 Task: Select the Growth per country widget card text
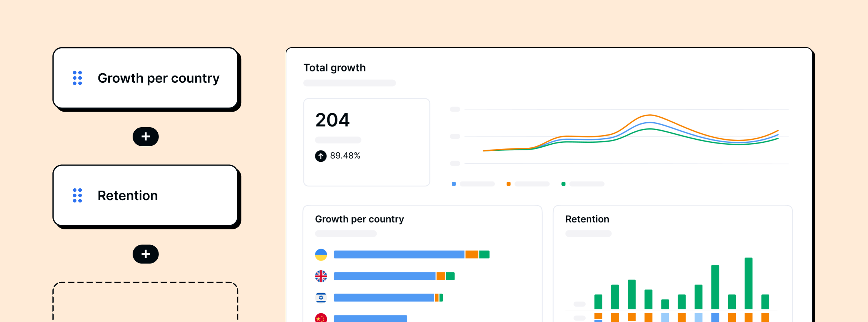[158, 78]
